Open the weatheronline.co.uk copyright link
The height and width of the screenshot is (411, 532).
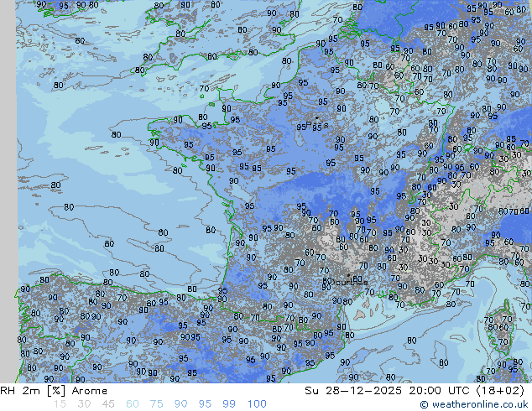pyautogui.click(x=473, y=404)
